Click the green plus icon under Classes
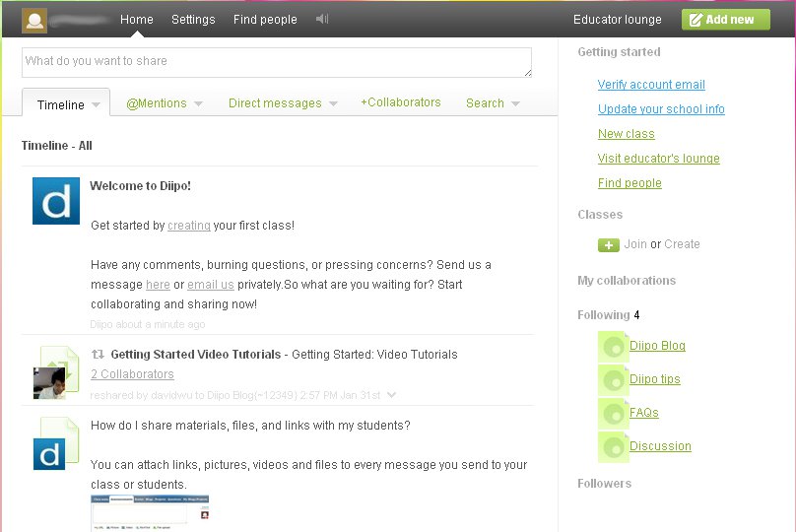796x532 pixels. click(x=608, y=245)
